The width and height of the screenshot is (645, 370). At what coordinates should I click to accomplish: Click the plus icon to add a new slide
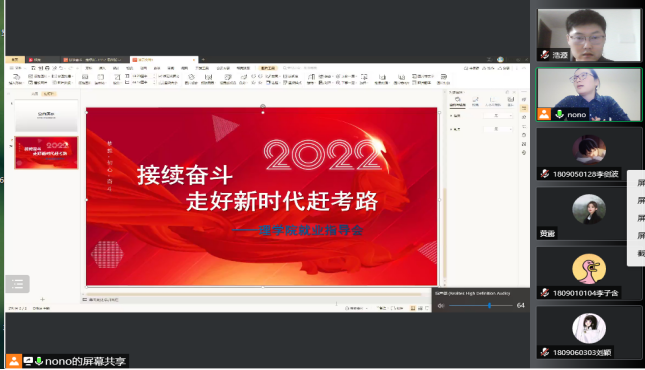pyautogui.click(x=42, y=299)
